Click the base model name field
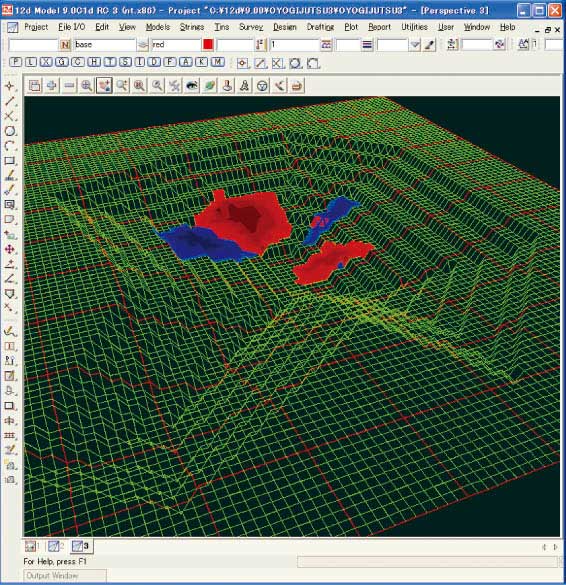 [x=104, y=45]
